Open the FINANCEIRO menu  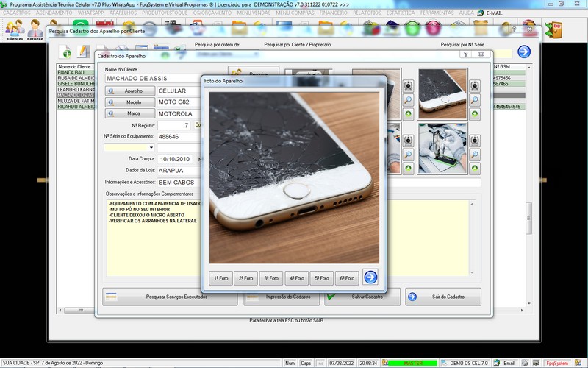tap(334, 13)
